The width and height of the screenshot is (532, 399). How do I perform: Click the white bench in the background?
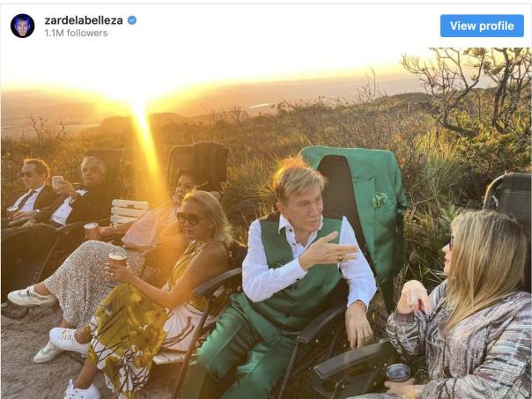[129, 211]
